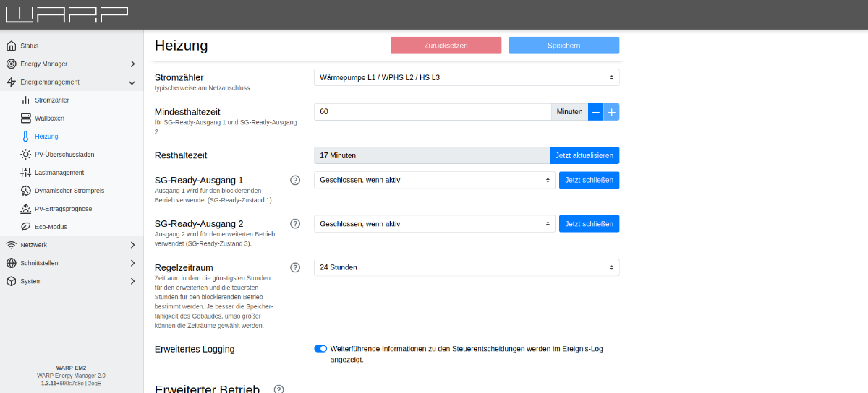Go to Eco-Modus leaf icon entry

coord(51,227)
